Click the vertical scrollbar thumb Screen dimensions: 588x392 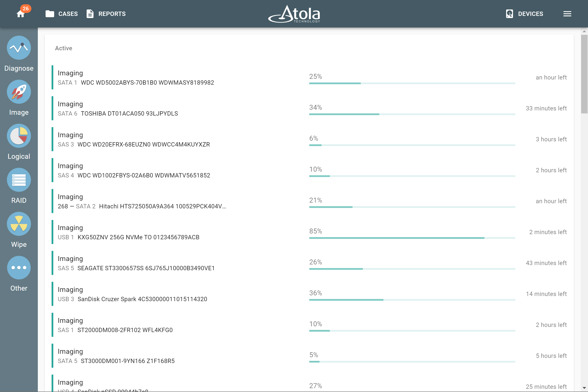tap(584, 74)
